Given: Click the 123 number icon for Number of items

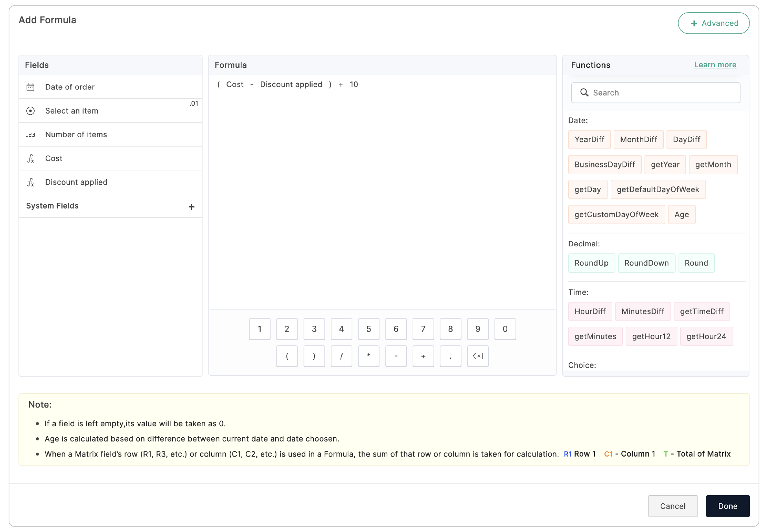Looking at the screenshot, I should click(30, 135).
